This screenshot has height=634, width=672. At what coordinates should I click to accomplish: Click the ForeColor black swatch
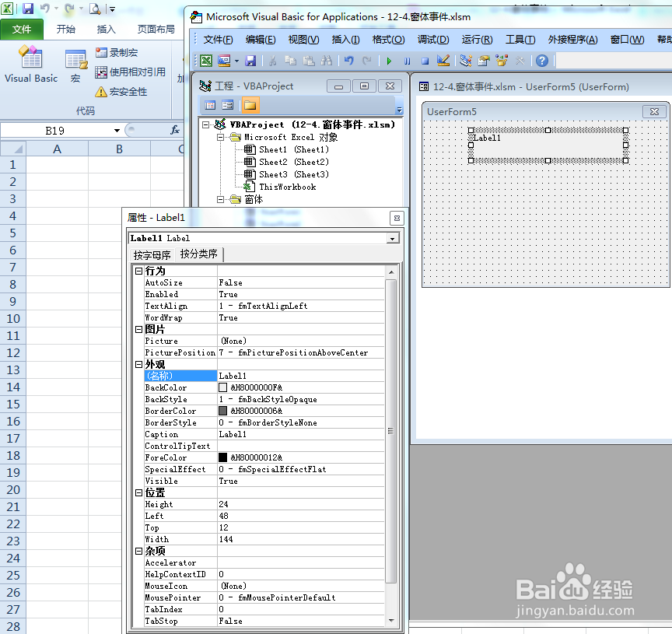coord(223,457)
